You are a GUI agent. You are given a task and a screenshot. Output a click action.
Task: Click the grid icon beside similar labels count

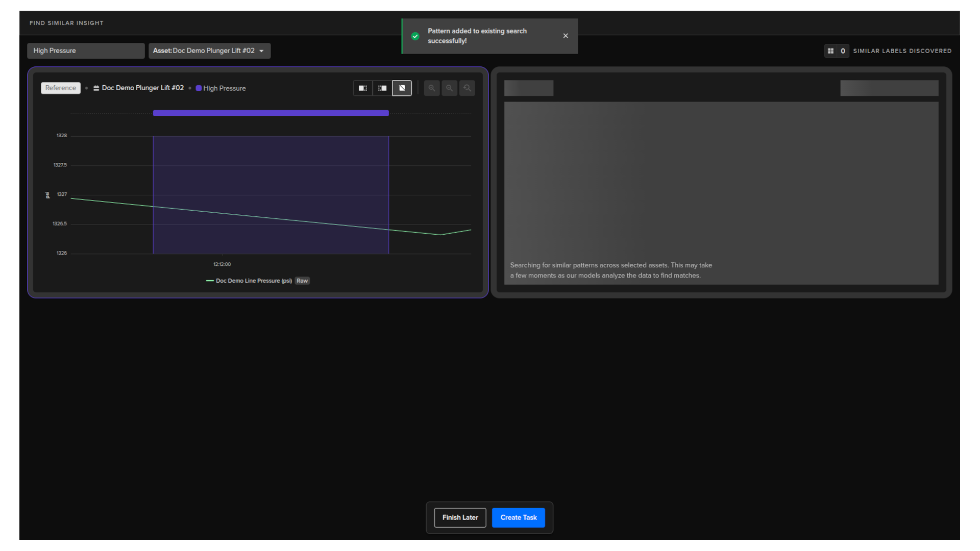pos(830,51)
